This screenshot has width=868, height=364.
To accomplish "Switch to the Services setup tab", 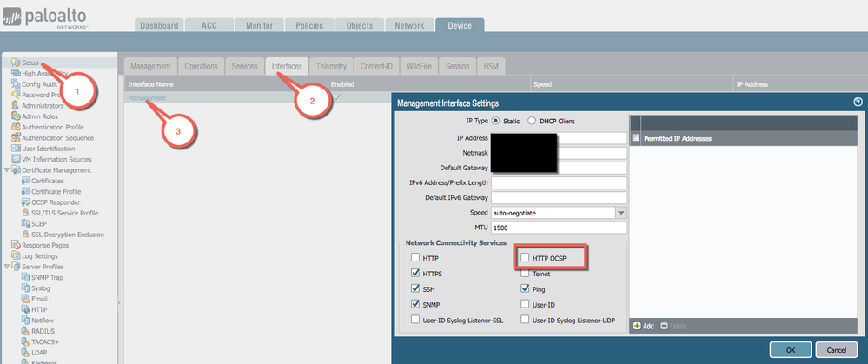I will point(245,66).
